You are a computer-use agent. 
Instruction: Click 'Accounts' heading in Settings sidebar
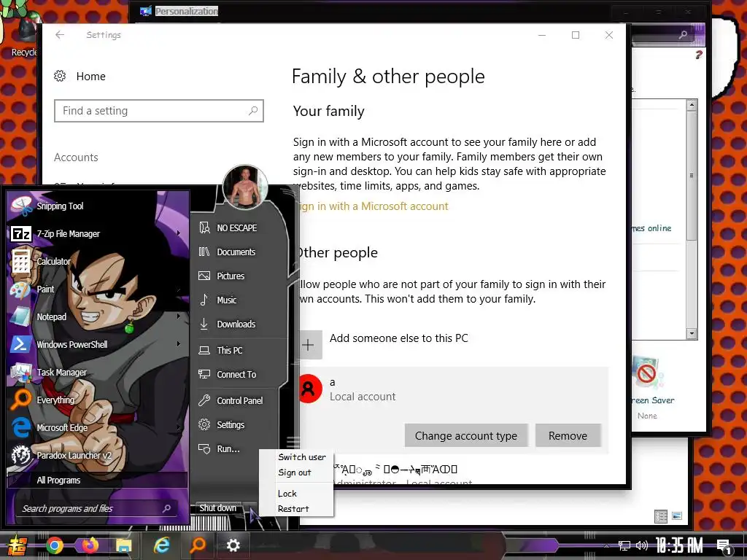point(76,157)
